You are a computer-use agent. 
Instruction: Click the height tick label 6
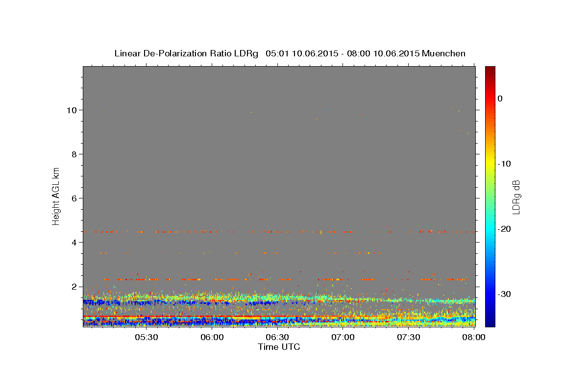[x=74, y=198]
